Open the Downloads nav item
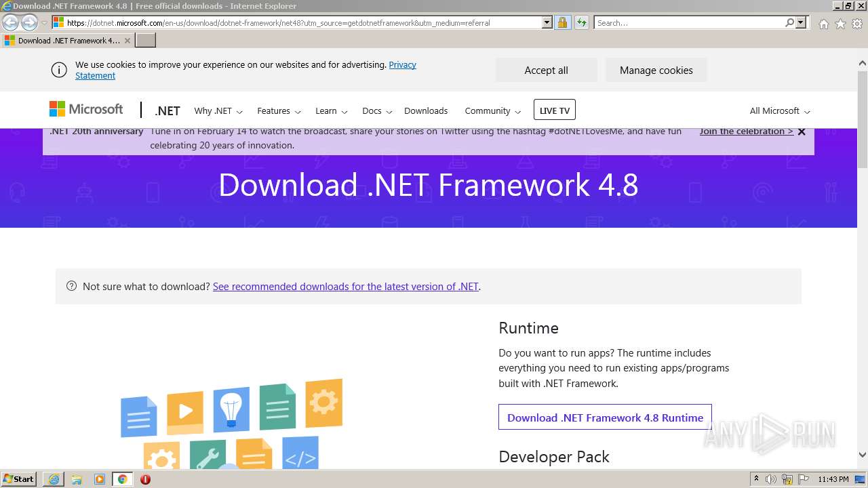868x488 pixels. click(426, 111)
